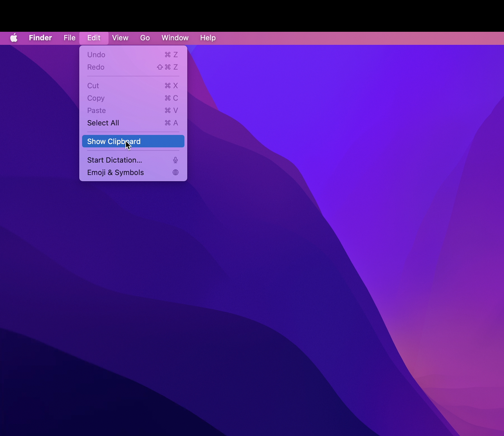Choose Select All from Edit menu

point(133,123)
